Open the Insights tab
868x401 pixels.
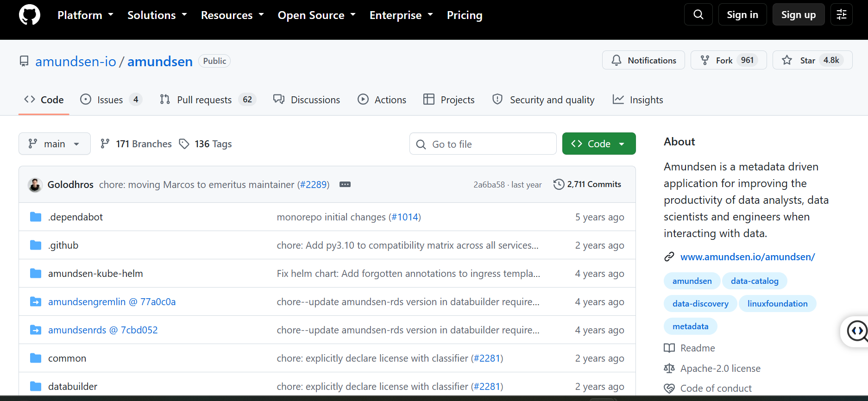pyautogui.click(x=638, y=100)
